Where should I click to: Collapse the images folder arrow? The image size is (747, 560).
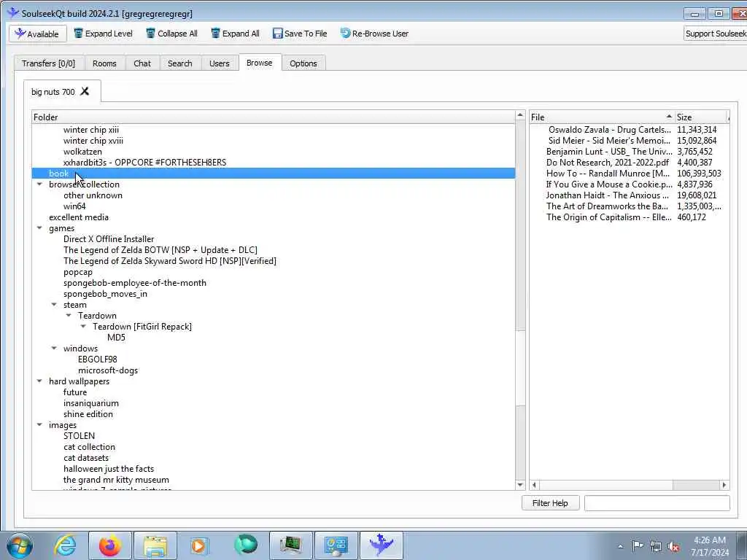tap(39, 425)
